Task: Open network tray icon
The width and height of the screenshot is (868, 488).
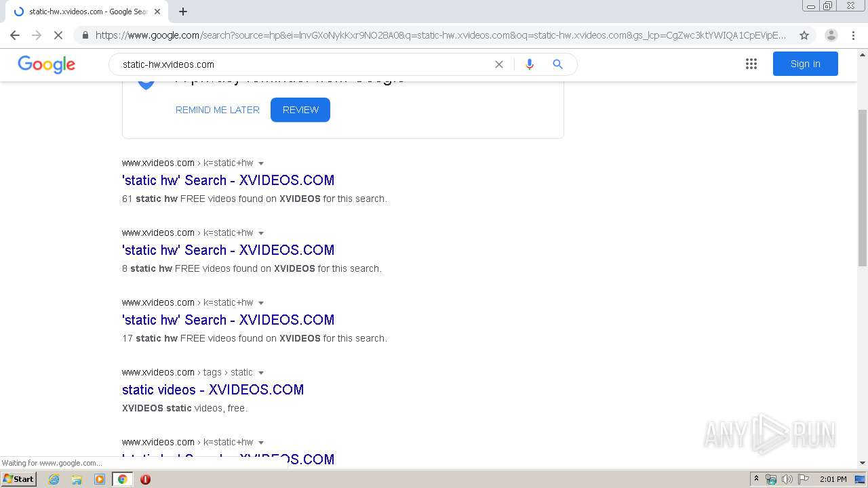Action: coord(771,479)
